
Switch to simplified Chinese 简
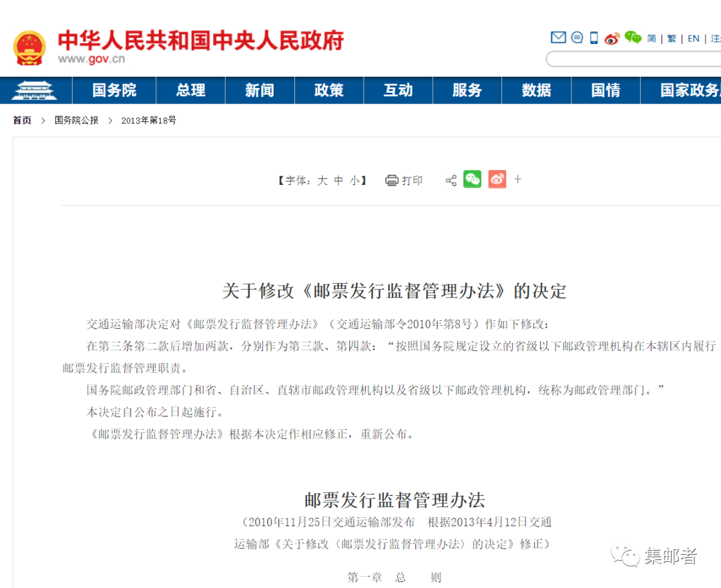coord(652,39)
